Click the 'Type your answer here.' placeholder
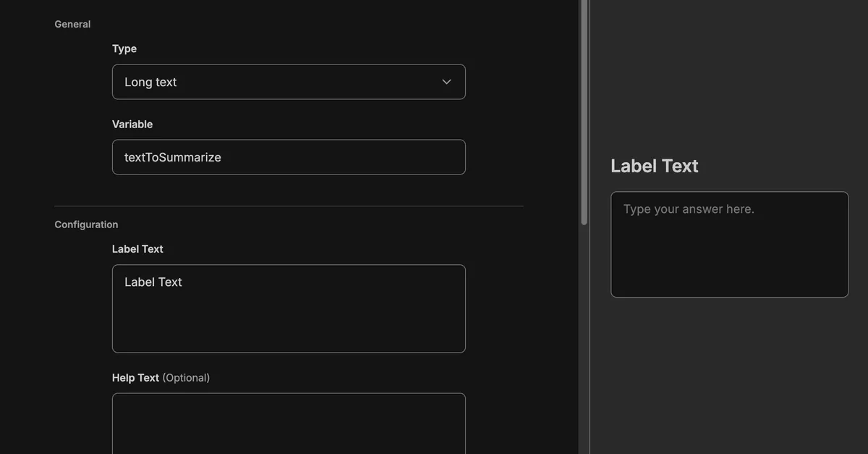This screenshot has width=868, height=454. [x=689, y=209]
